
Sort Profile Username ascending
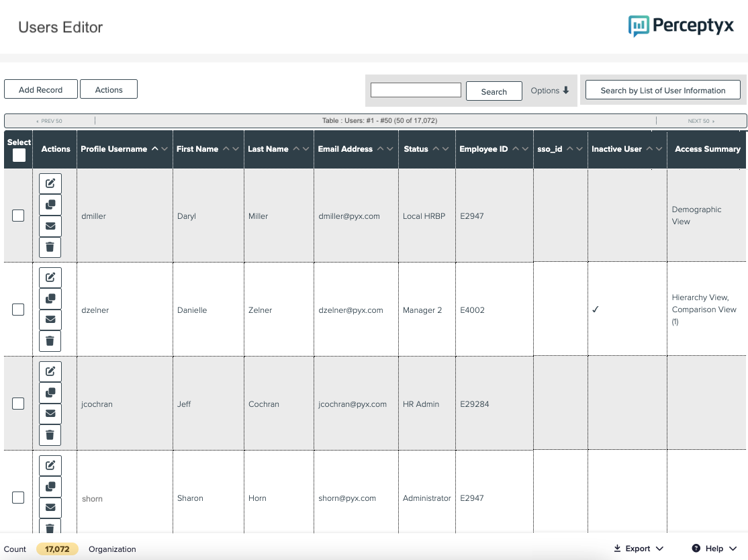pyautogui.click(x=154, y=149)
